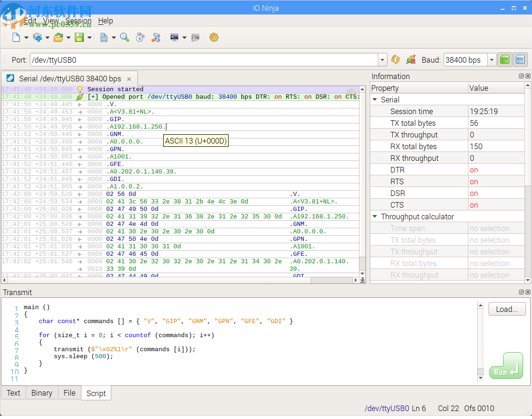Click the green Save floppy disk icon

(x=79, y=37)
